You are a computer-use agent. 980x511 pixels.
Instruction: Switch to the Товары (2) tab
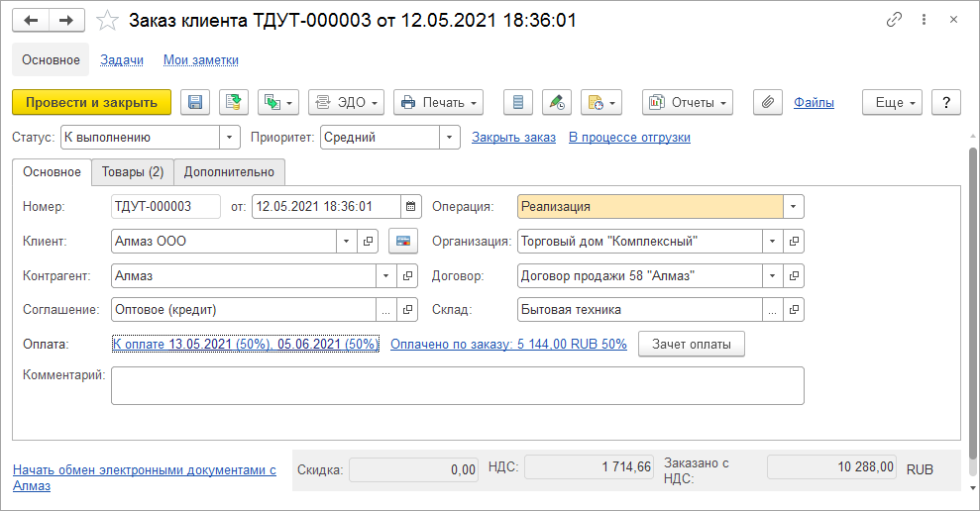point(132,172)
